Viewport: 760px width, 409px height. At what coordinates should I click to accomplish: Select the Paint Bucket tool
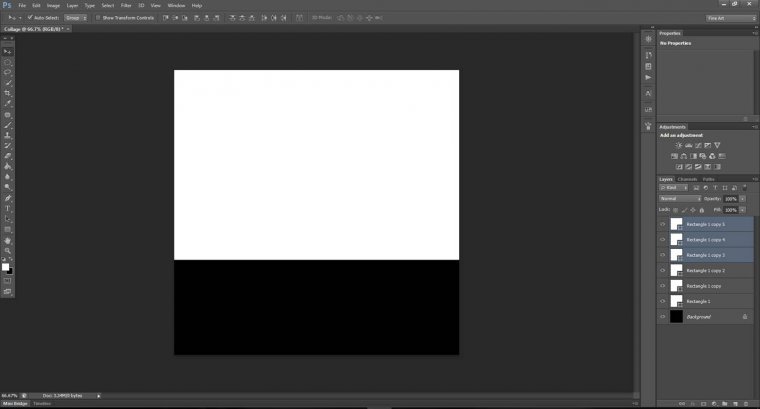click(x=7, y=167)
